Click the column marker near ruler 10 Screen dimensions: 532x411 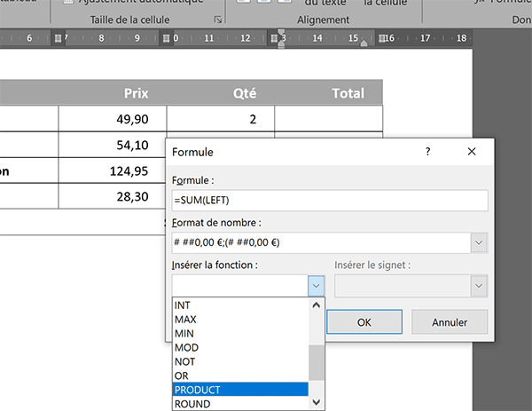pyautogui.click(x=166, y=38)
